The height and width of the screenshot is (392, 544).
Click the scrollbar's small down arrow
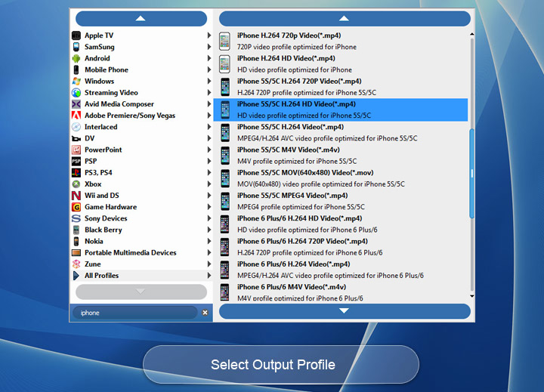pos(471,296)
